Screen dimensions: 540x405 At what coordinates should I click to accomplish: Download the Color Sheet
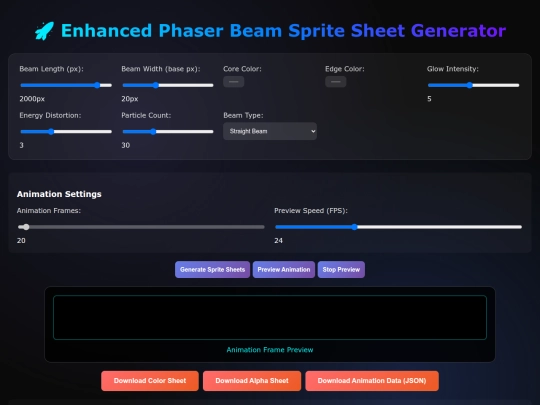(150, 381)
